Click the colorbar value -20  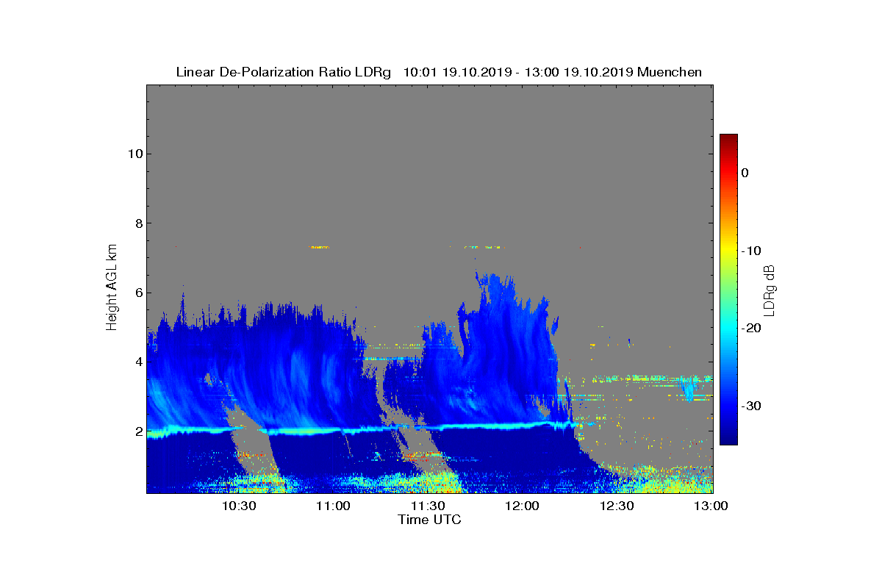coord(750,329)
